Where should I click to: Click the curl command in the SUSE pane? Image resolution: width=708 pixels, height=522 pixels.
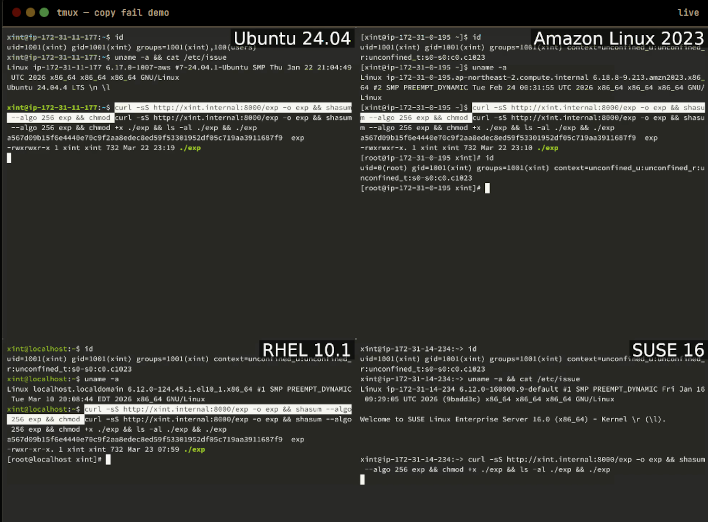click(532, 464)
